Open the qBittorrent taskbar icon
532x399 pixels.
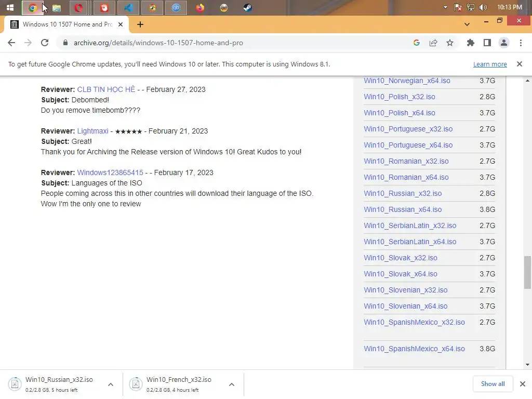click(176, 7)
